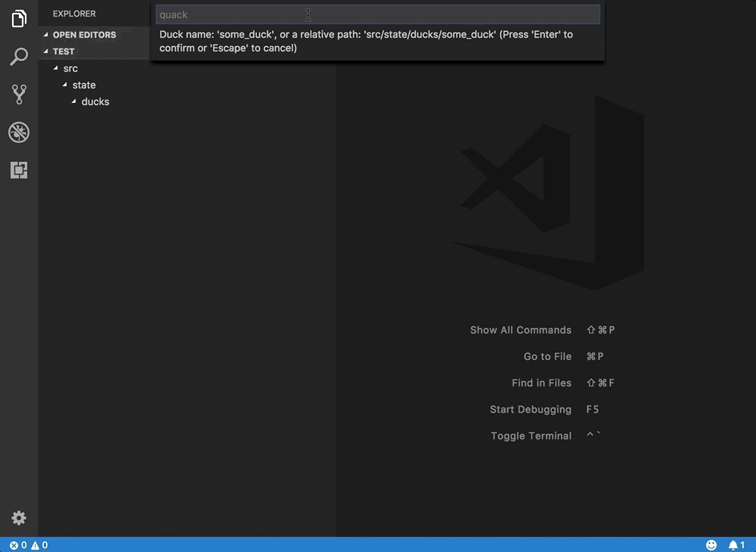
Task: Click the Go to File hint
Action: coord(547,356)
